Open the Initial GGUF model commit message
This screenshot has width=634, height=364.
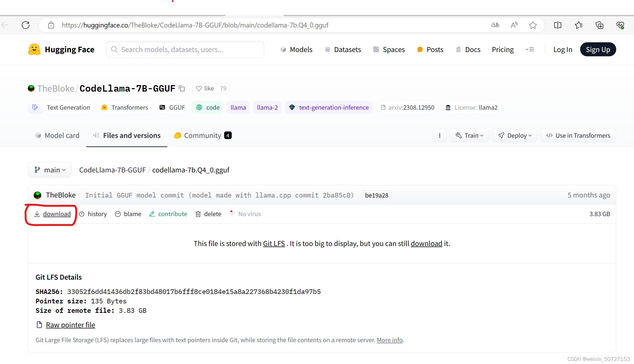(x=219, y=195)
